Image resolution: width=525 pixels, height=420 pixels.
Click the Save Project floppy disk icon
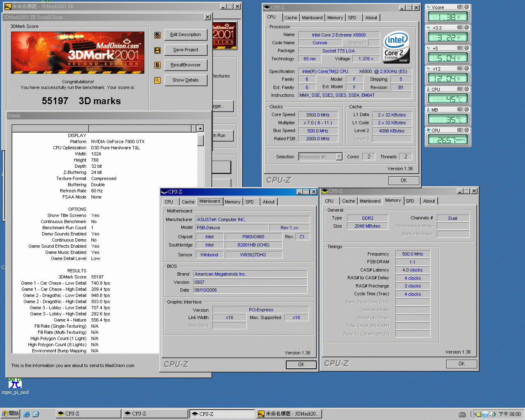click(x=157, y=50)
